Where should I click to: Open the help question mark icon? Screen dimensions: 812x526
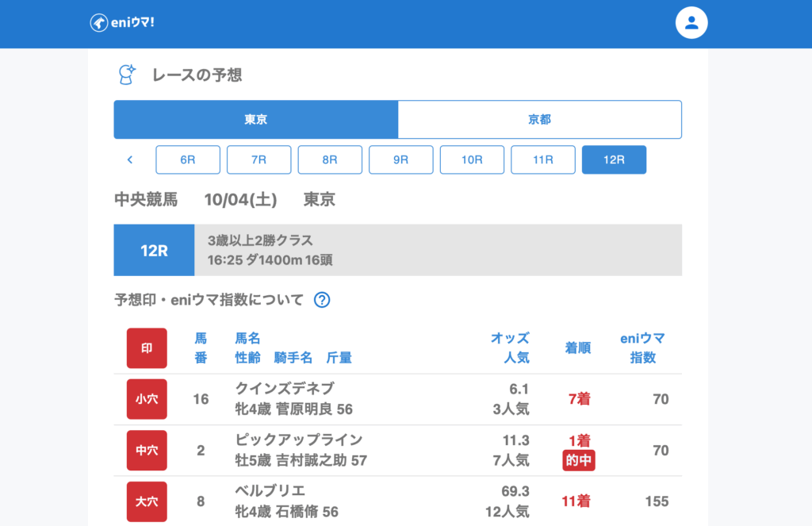(x=322, y=300)
